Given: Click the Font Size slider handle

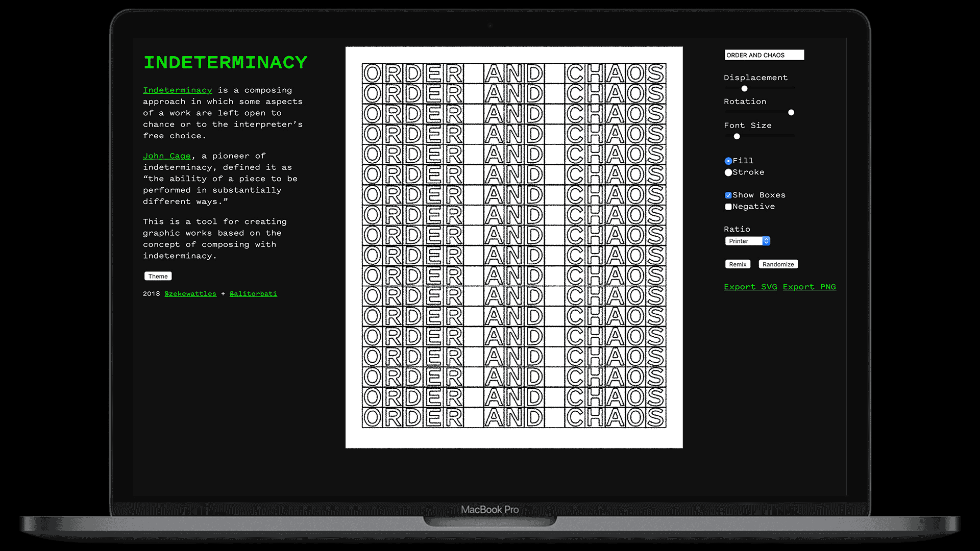Looking at the screenshot, I should tap(737, 136).
